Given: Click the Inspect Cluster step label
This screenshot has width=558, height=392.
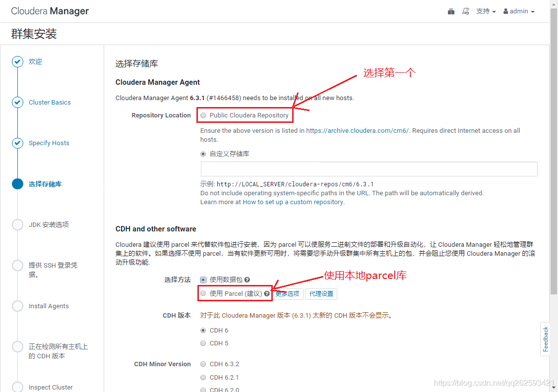Looking at the screenshot, I should click(51, 387).
